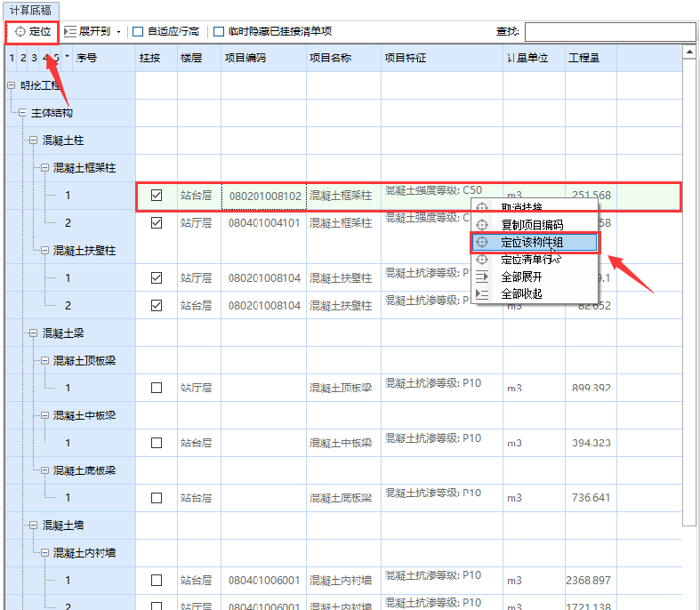This screenshot has width=700, height=610.
Task: Collapse the 混凝土梁 tree node
Action: tap(34, 333)
